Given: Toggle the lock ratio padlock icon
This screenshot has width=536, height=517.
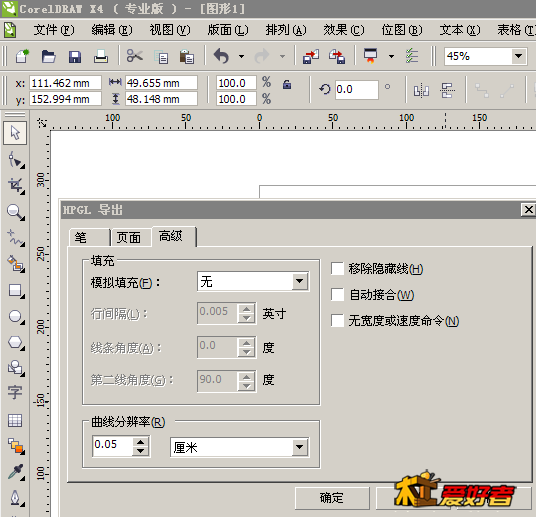Looking at the screenshot, I should [287, 84].
